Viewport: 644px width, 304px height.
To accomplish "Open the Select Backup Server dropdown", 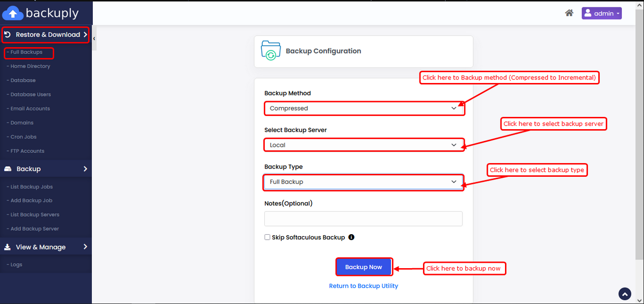I will point(364,145).
